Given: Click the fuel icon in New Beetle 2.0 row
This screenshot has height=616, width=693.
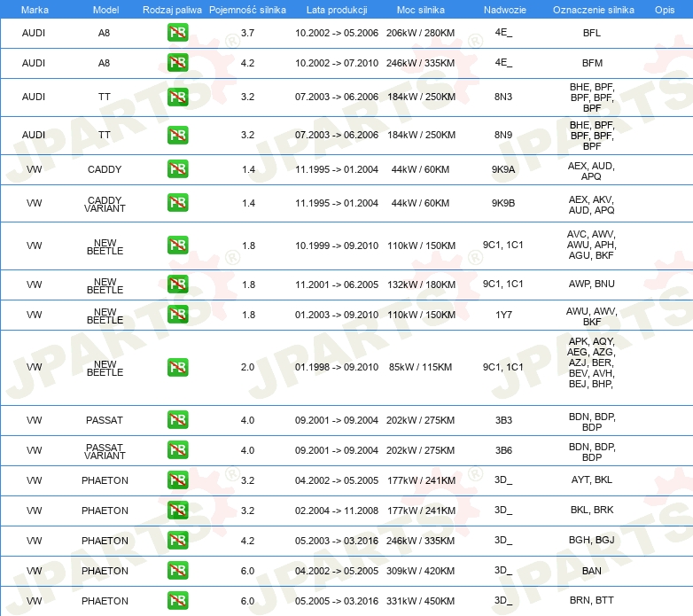Looking at the screenshot, I should [177, 367].
